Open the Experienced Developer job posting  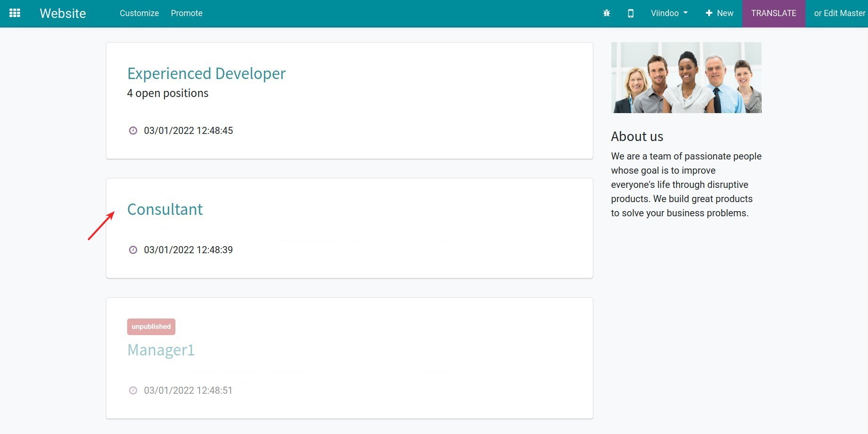pos(206,73)
